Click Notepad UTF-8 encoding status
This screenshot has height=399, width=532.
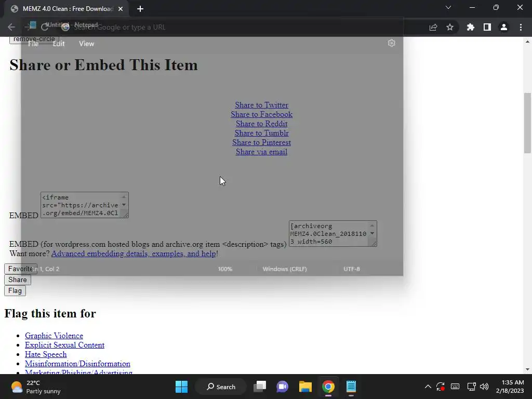[x=352, y=269]
